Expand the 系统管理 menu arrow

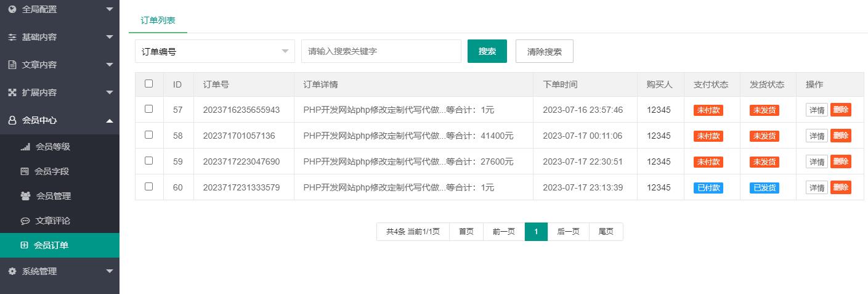click(110, 271)
